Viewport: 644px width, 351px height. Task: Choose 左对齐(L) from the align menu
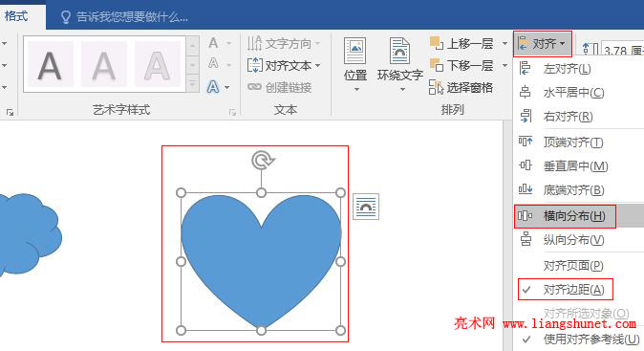pyautogui.click(x=578, y=69)
